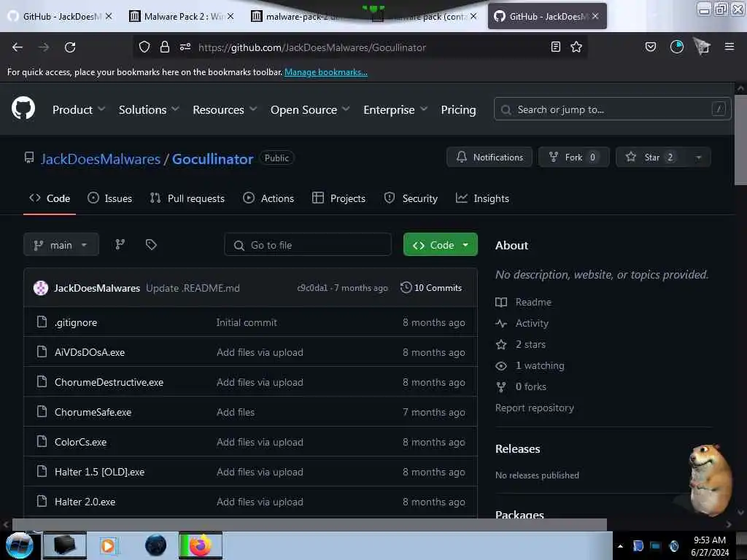Open Firefox from the taskbar
Image resolution: width=747 pixels, height=560 pixels.
coord(201,545)
